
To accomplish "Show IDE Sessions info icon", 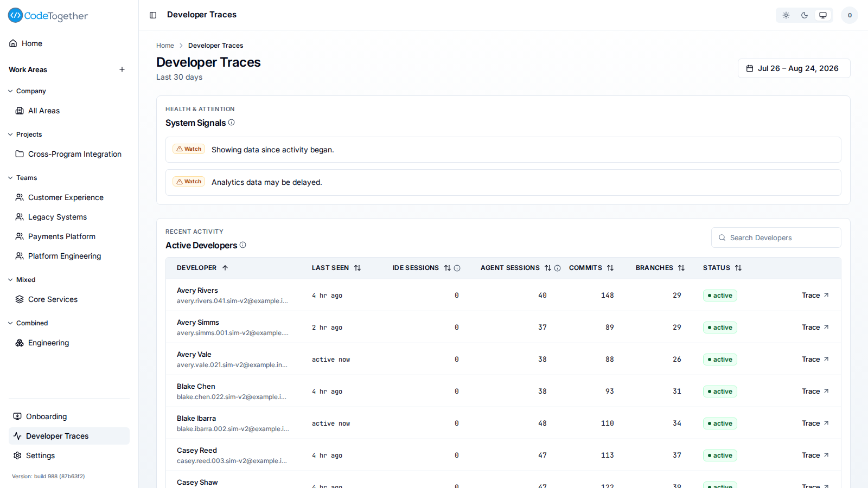I will [x=457, y=268].
